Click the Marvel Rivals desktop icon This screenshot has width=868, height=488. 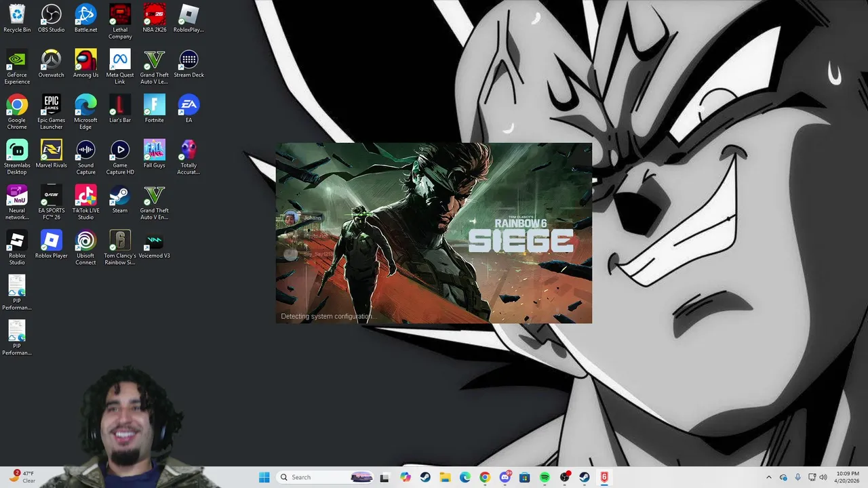[52, 155]
